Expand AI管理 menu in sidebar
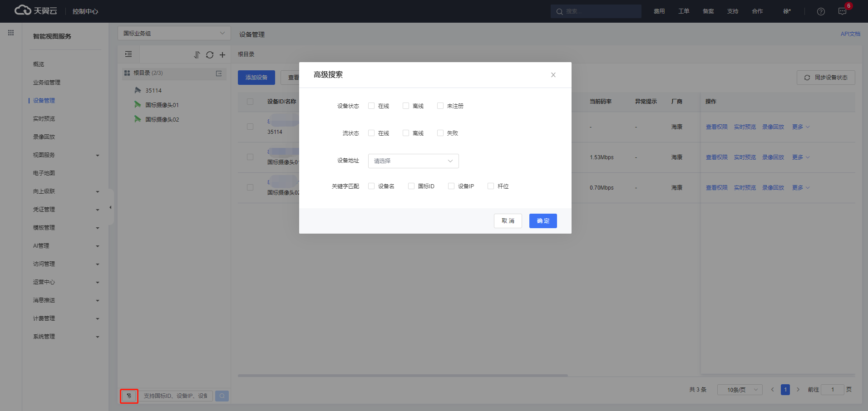Viewport: 868px width, 411px height. coord(66,246)
